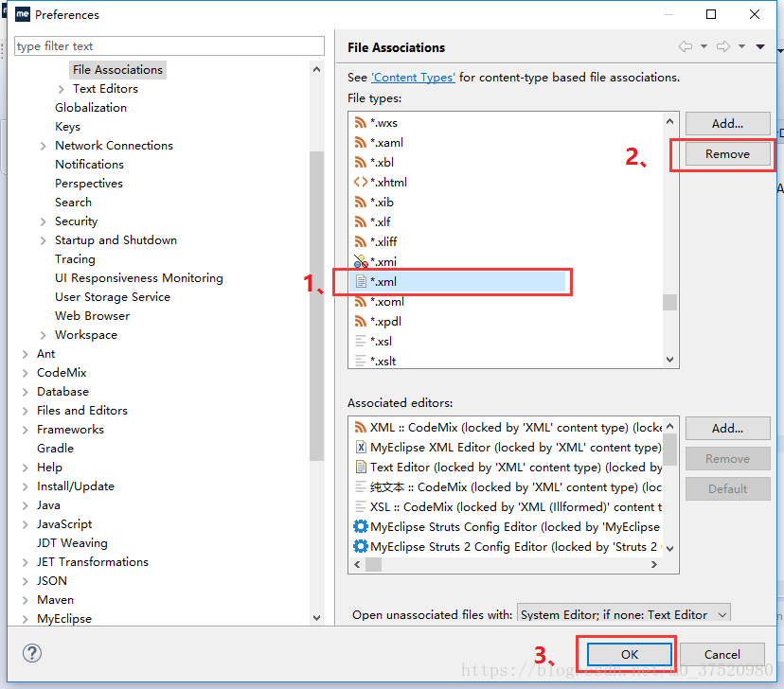Expand the Ant preferences node

coord(25,354)
